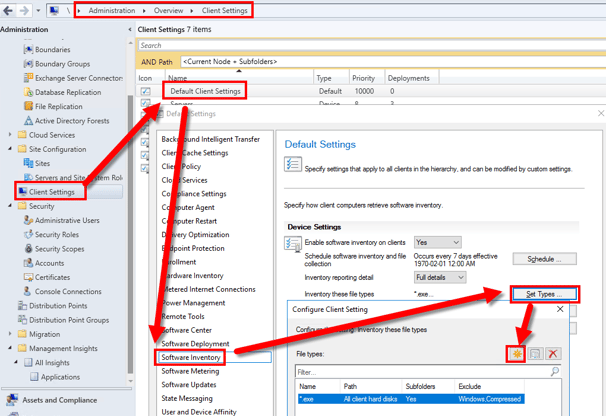This screenshot has height=416, width=606.
Task: Collapse the Administration navigation pane
Action: [129, 29]
